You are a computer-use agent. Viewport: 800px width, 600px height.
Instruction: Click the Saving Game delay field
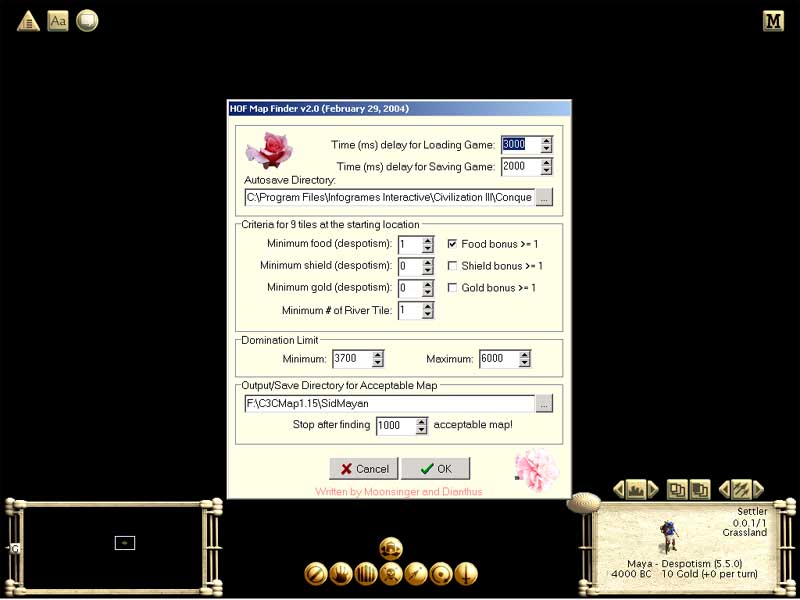tap(521, 167)
